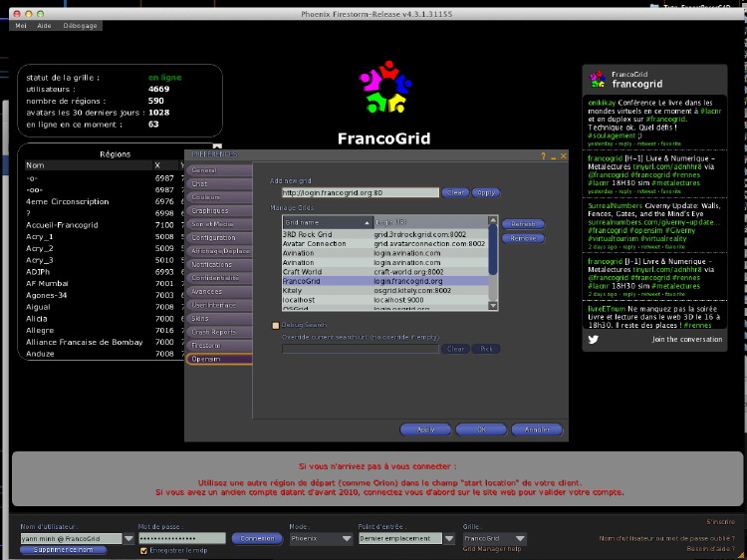Toggle Enregistrer le mdp checkbox
The height and width of the screenshot is (560, 747).
click(143, 550)
